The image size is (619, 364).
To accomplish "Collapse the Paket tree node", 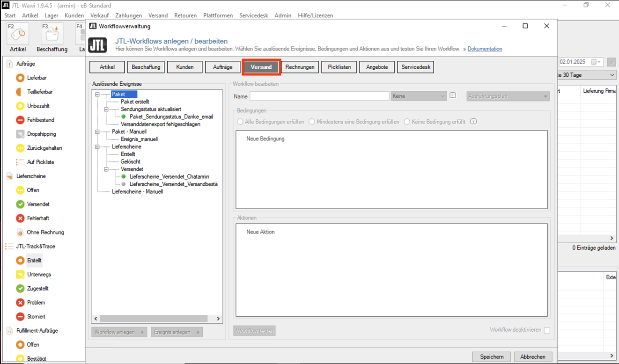I will tap(97, 95).
